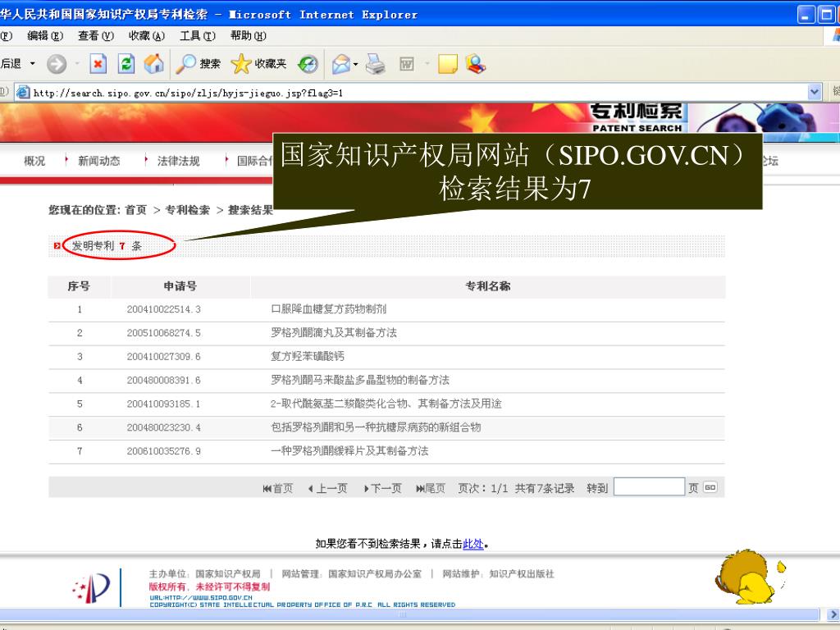Select application number 200610035276.9
The height and width of the screenshot is (630, 840).
pyautogui.click(x=164, y=450)
